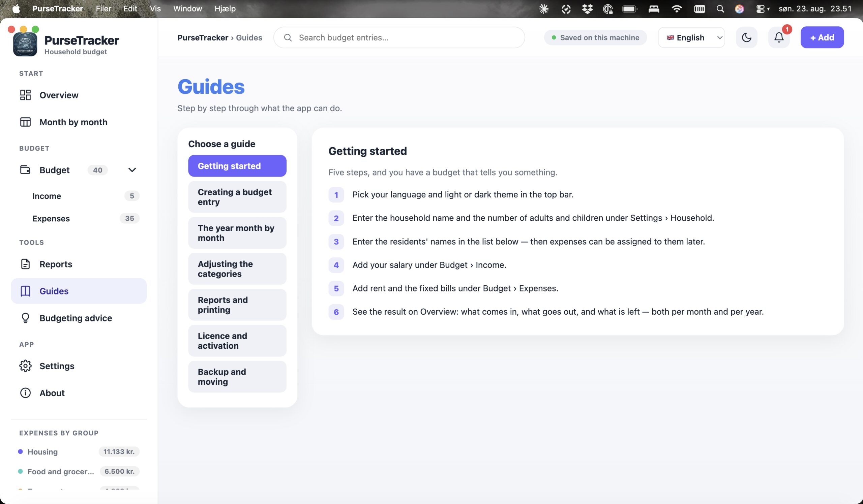
Task: Open the Dropbox menu bar icon
Action: click(x=587, y=8)
